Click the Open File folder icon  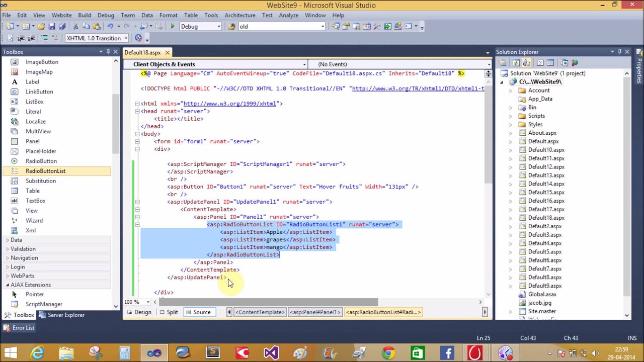(41, 26)
